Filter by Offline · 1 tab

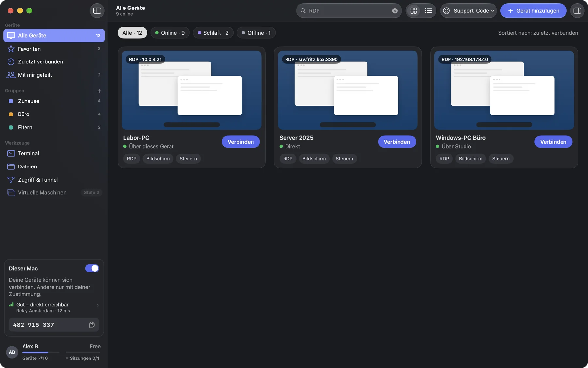click(x=256, y=33)
